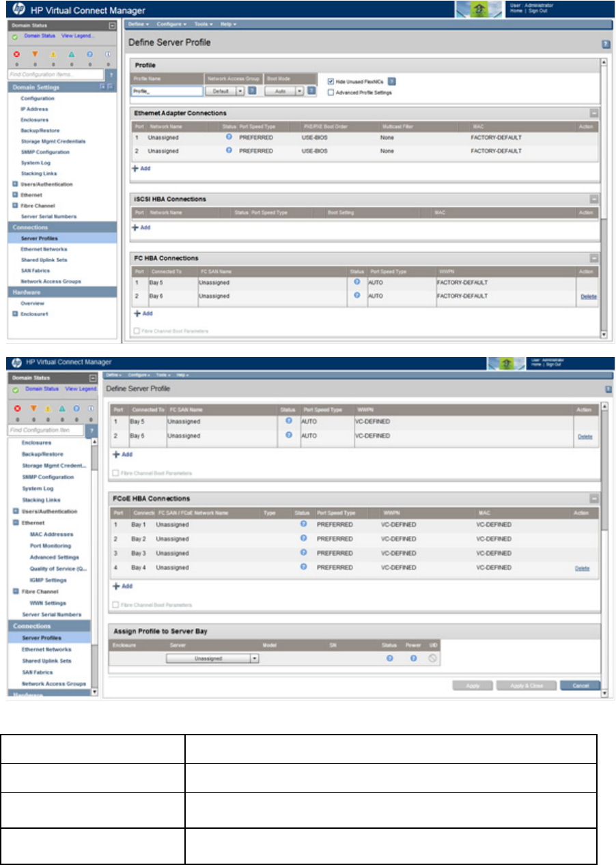Collapse FCoE HBA Connections section
This screenshot has width=616, height=865.
click(594, 499)
